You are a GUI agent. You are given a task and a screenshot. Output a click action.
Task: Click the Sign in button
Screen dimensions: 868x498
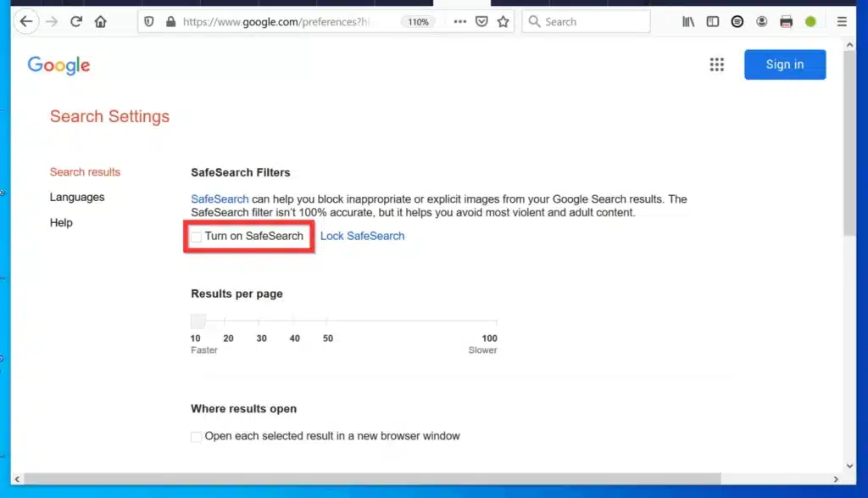point(785,64)
